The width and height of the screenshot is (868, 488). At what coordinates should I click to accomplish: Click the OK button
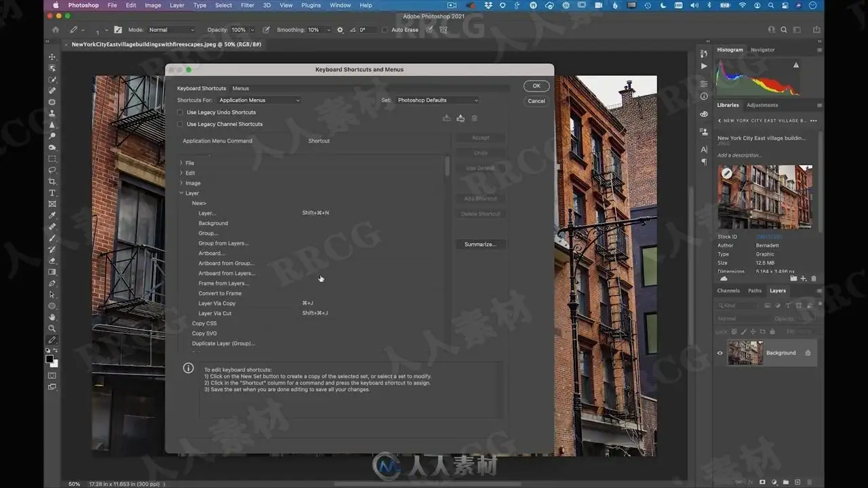click(x=536, y=86)
